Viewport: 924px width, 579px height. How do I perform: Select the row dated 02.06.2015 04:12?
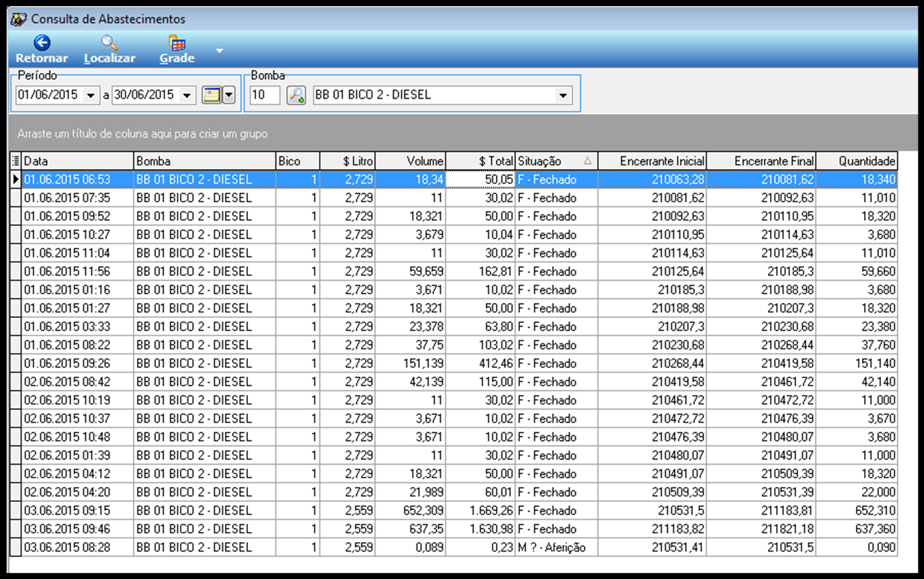(x=454, y=474)
